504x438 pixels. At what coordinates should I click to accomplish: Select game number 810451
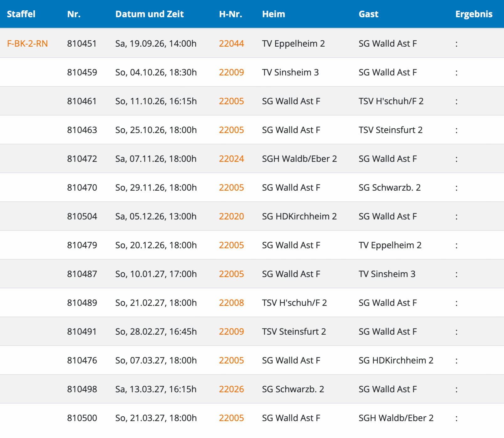point(82,44)
